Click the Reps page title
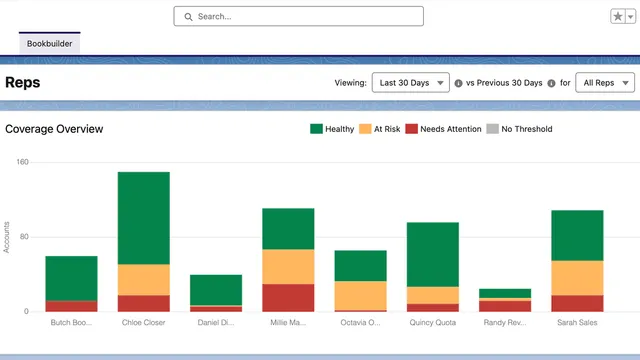Screen dimensions: 640x360 click(x=23, y=82)
